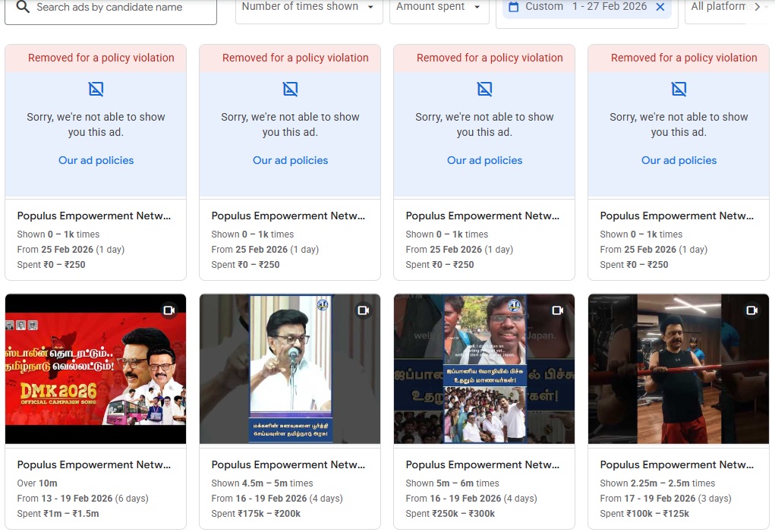
Task: Click hidden-ad icon on fourth removed ad
Action: click(679, 90)
